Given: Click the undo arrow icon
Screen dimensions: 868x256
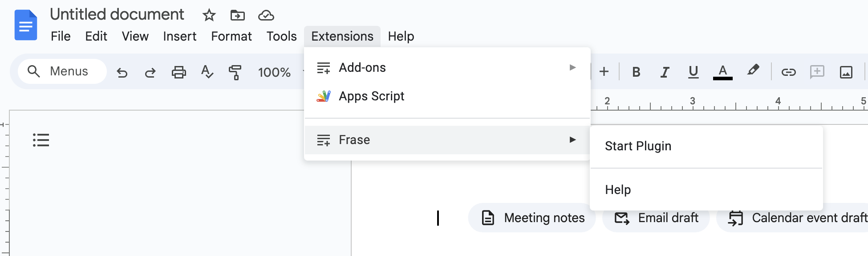Looking at the screenshot, I should coord(122,72).
